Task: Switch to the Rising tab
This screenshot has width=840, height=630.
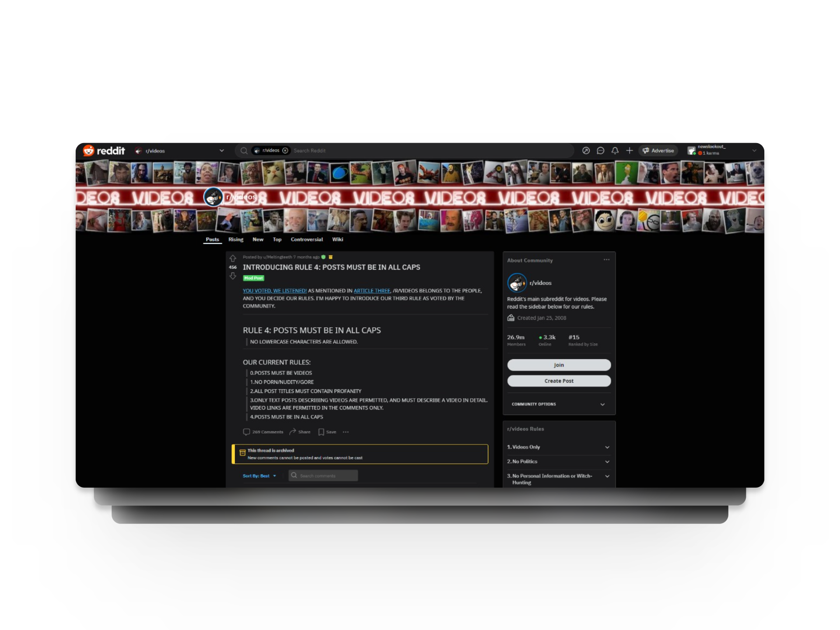Action: click(235, 239)
